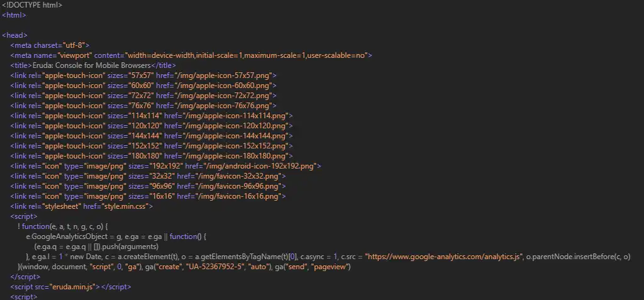The image size is (644, 300).
Task: Click sizes value "192x192"
Action: [x=165, y=166]
